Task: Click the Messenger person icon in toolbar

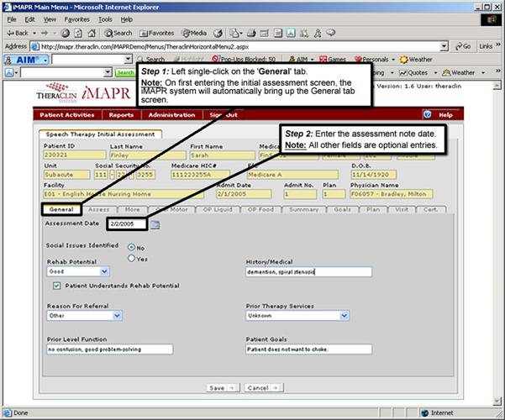Action: click(x=318, y=33)
